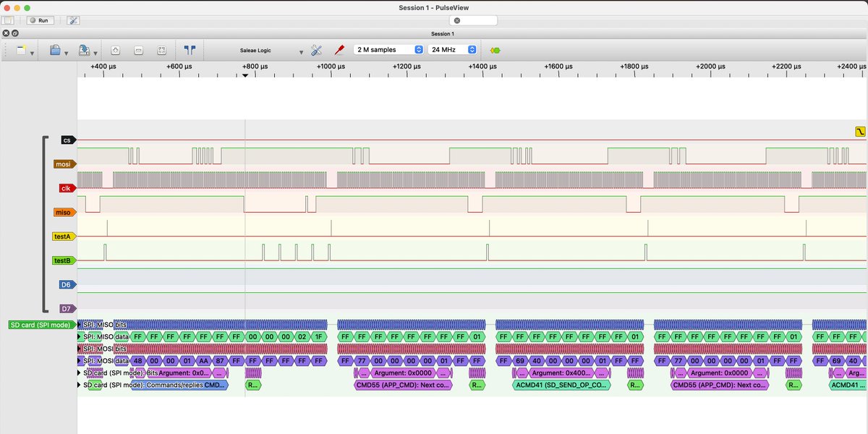Screen dimensions: 868x434
Task: Select the first MOSI data byte 69
Action: (x=519, y=361)
